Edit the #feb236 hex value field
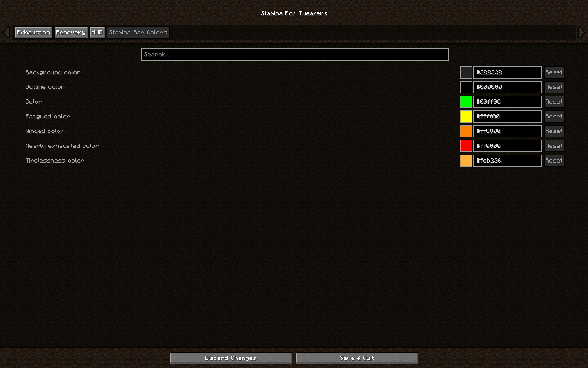Viewport: 588px width, 368px height. (507, 160)
